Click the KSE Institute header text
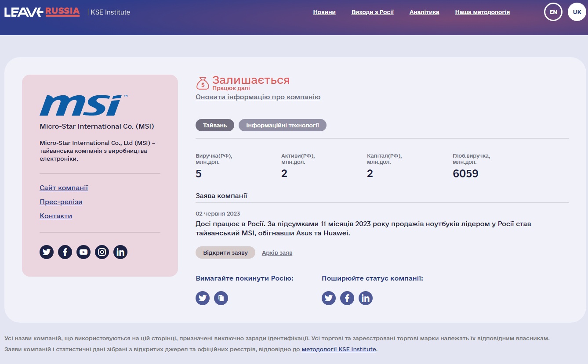The height and width of the screenshot is (364, 588). click(x=110, y=12)
